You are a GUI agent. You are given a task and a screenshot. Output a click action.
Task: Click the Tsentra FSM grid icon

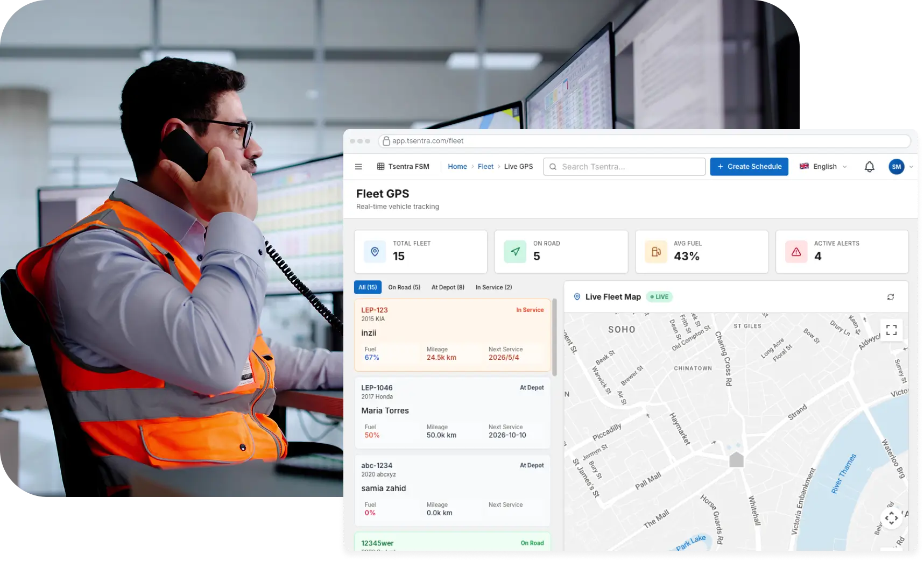point(380,167)
